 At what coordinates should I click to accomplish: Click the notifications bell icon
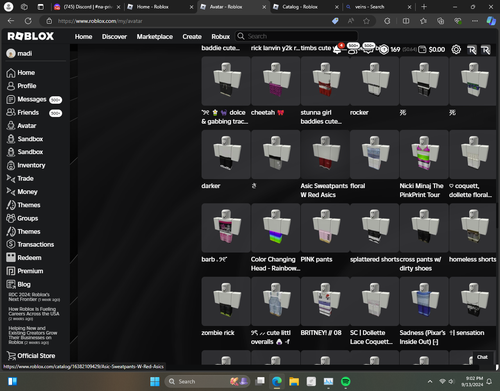click(x=337, y=50)
